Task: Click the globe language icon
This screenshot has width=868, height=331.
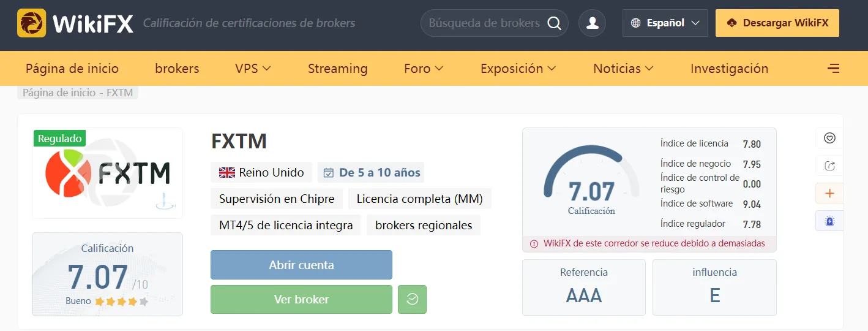Action: (636, 23)
